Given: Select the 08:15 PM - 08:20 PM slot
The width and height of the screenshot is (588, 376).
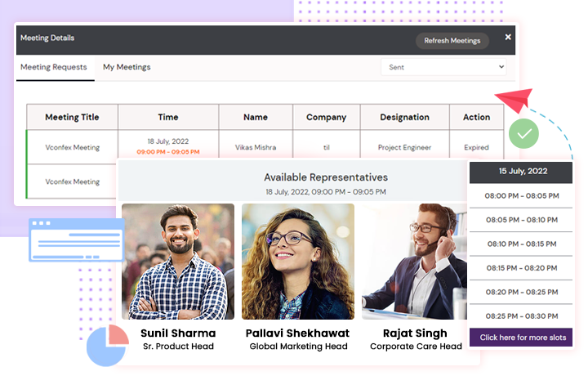Looking at the screenshot, I should [x=521, y=268].
